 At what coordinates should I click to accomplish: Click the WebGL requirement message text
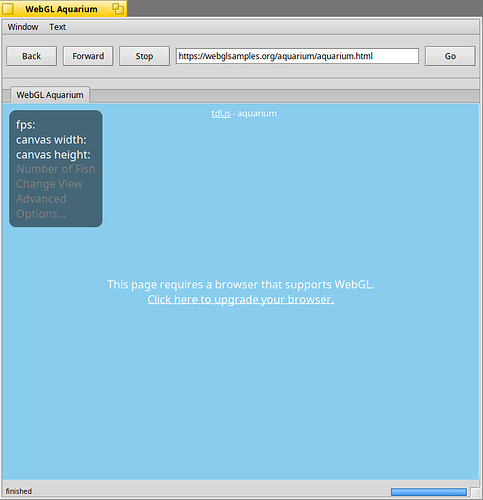click(x=241, y=285)
